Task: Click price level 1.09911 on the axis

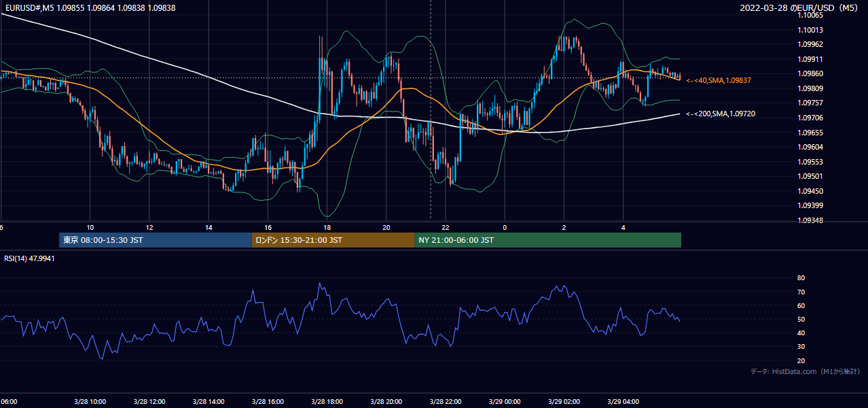Action: tap(810, 59)
